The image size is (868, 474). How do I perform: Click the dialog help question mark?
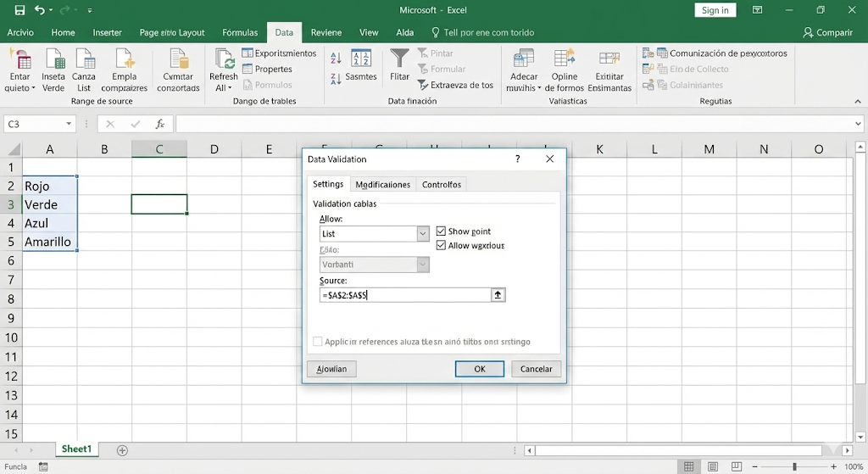tap(518, 159)
